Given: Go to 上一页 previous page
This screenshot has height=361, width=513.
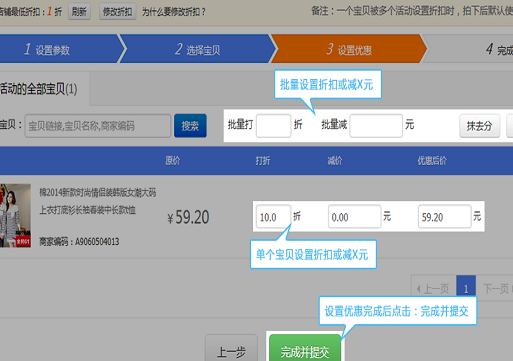Looking at the screenshot, I should pyautogui.click(x=434, y=288).
